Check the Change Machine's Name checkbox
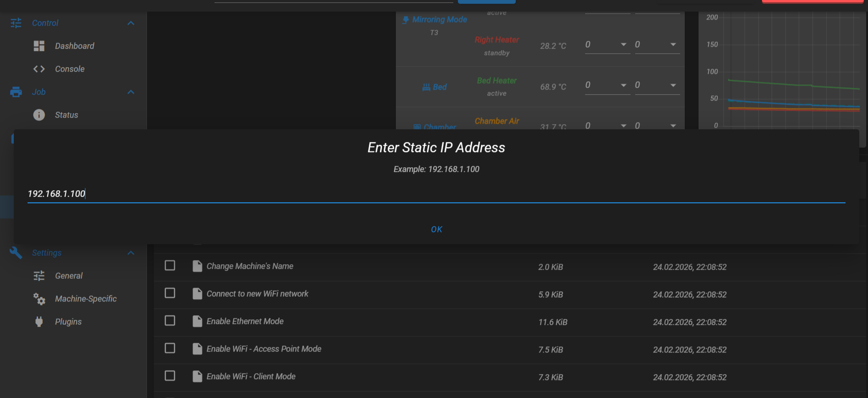 [170, 266]
